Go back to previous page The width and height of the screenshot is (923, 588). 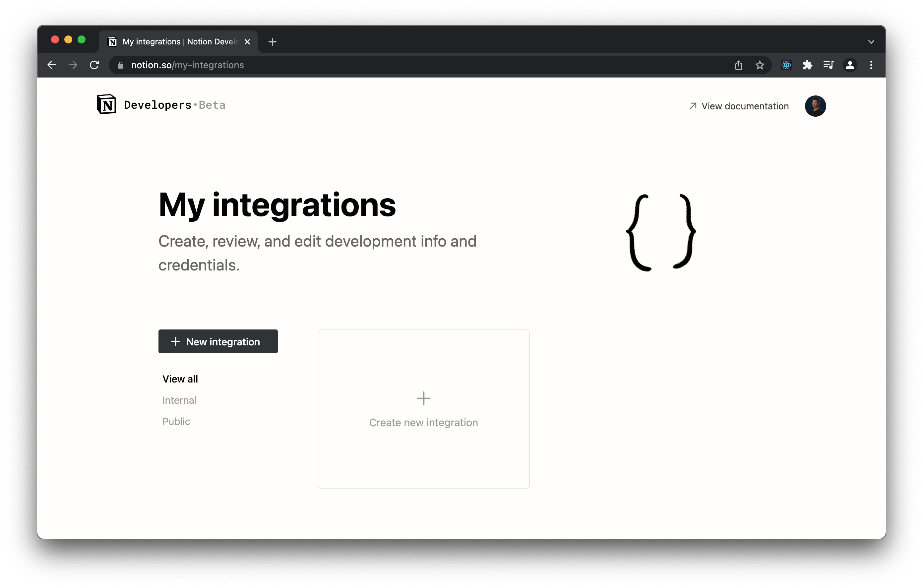coord(52,65)
